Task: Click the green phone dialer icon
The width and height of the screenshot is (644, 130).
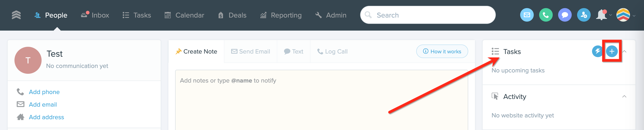Action: click(x=546, y=15)
